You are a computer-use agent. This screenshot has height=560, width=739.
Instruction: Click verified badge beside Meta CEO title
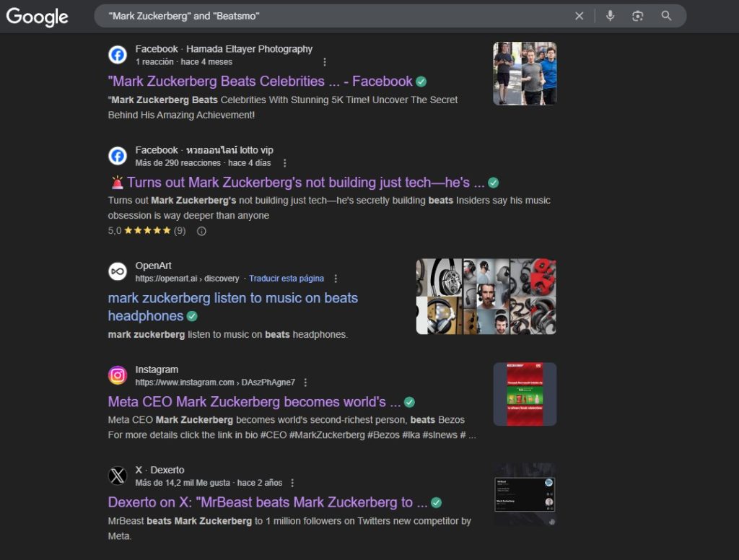pos(410,402)
